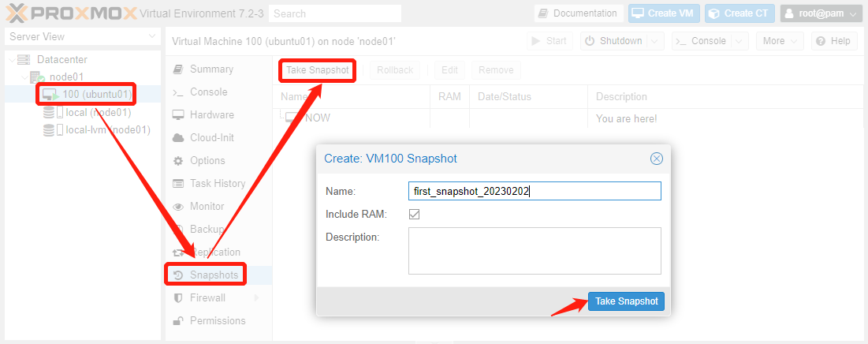Close the Create VM100 Snapshot dialog
The height and width of the screenshot is (344, 868).
pyautogui.click(x=657, y=159)
